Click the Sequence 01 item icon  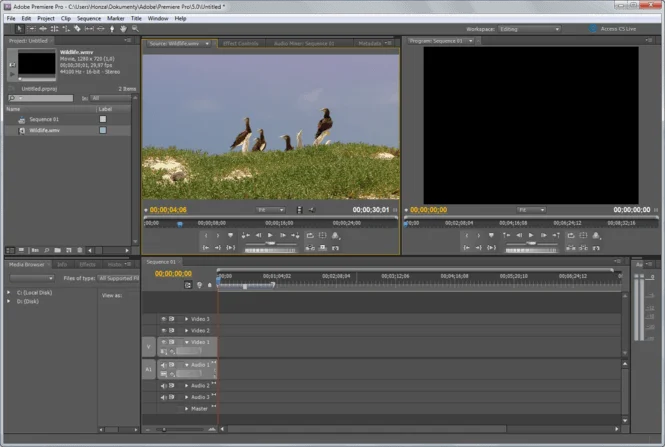[x=20, y=119]
